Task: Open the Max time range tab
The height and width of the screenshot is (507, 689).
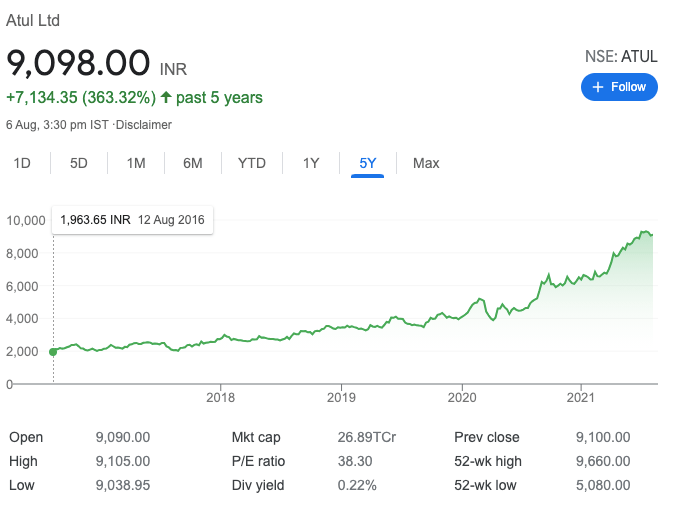Action: [426, 163]
